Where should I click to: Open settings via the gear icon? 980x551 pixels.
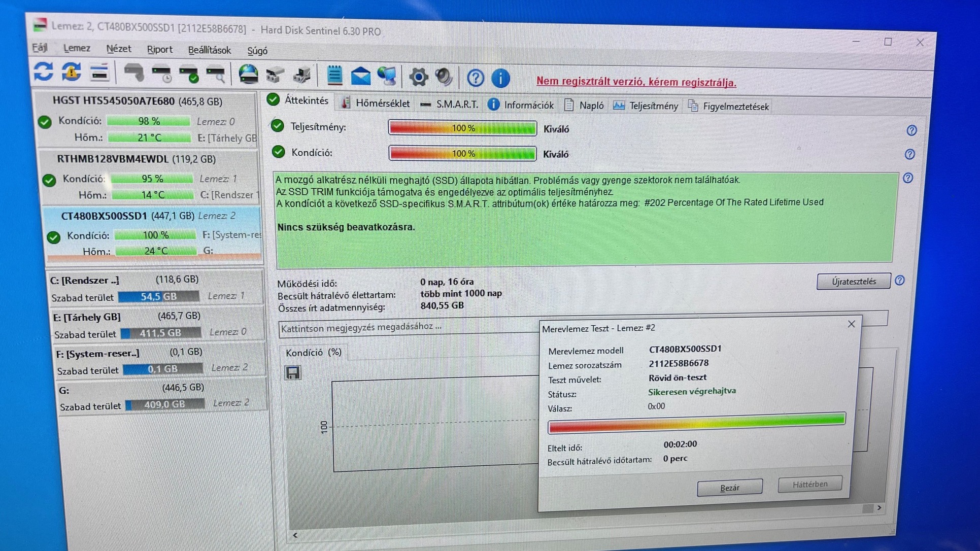pos(418,77)
